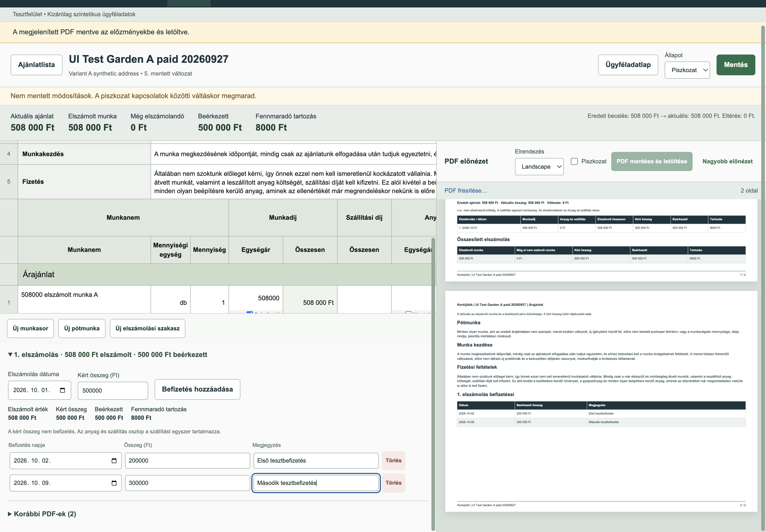Expand the Korábbi PDF-ek (2) section

point(42,514)
